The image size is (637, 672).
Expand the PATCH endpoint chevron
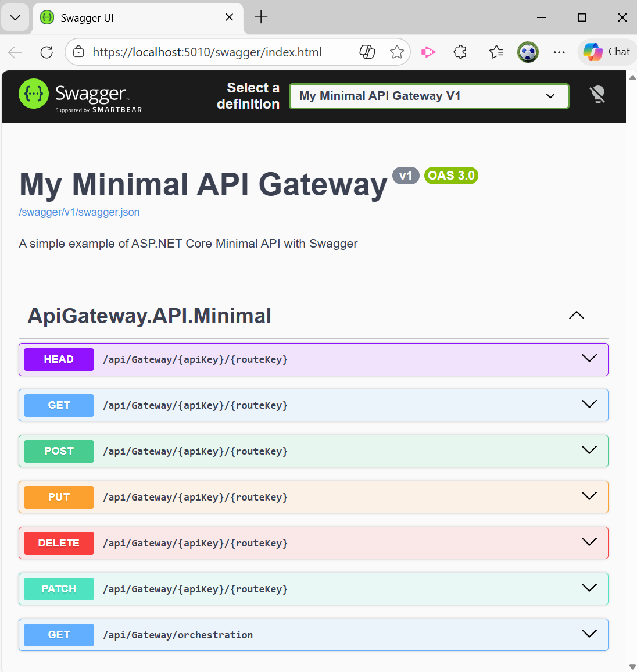coord(589,588)
